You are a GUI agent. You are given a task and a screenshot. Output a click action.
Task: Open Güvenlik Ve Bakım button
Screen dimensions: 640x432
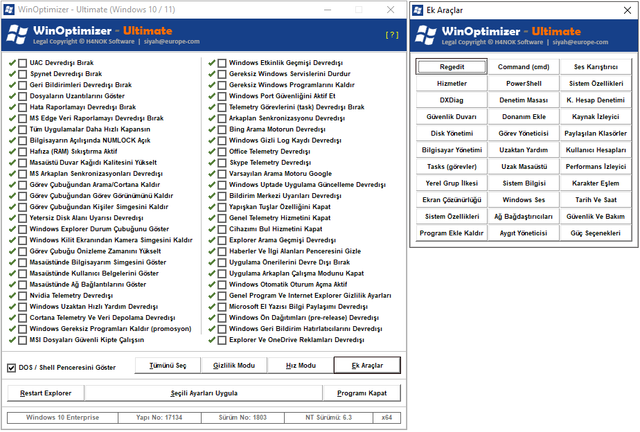596,217
